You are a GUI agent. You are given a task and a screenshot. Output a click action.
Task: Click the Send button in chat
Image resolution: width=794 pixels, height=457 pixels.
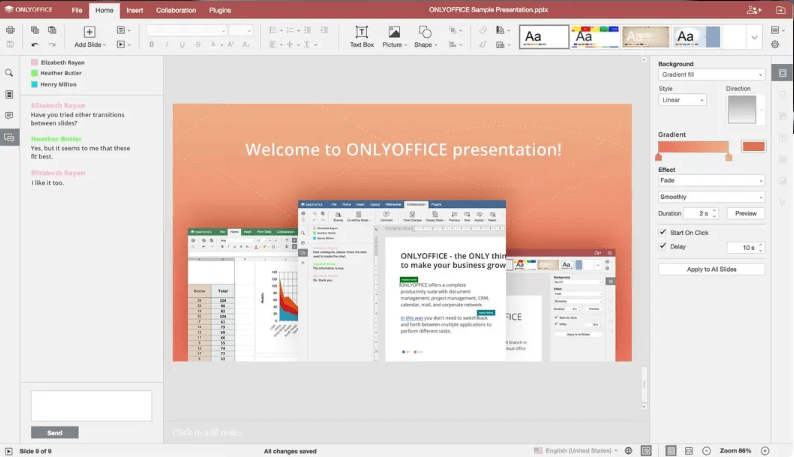click(55, 433)
